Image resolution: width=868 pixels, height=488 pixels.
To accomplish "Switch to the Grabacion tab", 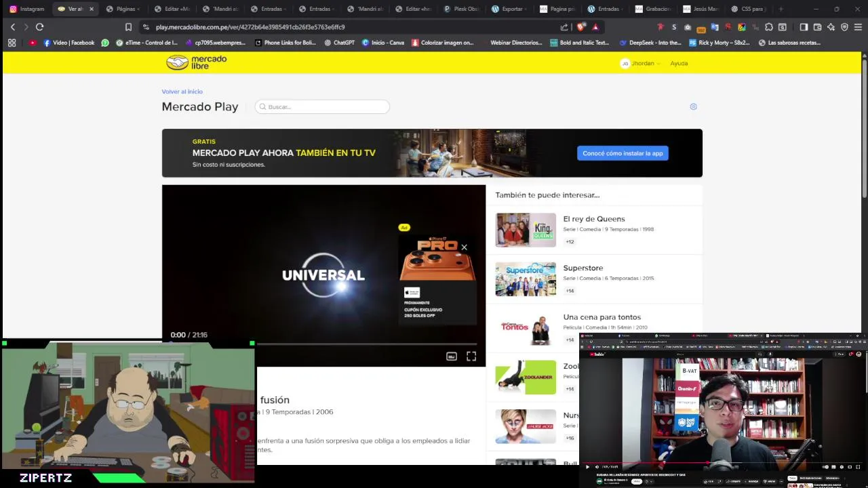I will (654, 9).
